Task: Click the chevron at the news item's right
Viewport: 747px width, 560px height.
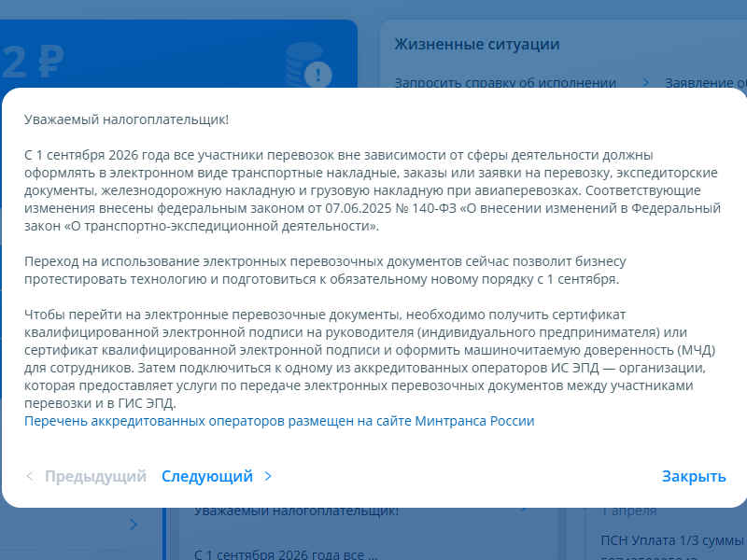Action: pos(523,511)
